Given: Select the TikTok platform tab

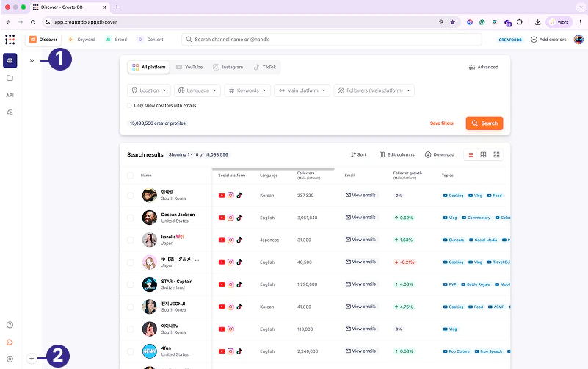Looking at the screenshot, I should click(x=265, y=67).
